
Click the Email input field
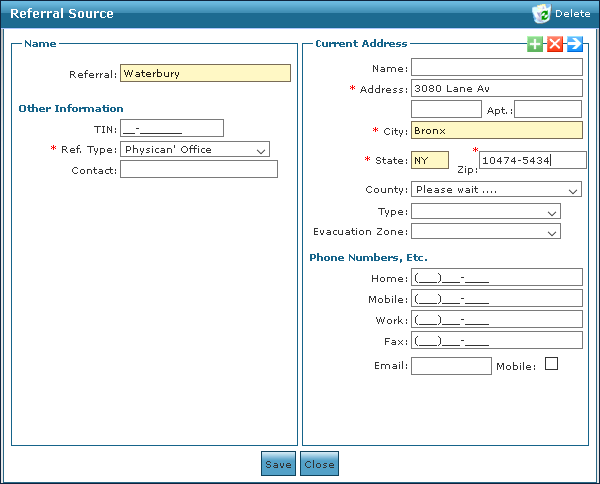[451, 366]
